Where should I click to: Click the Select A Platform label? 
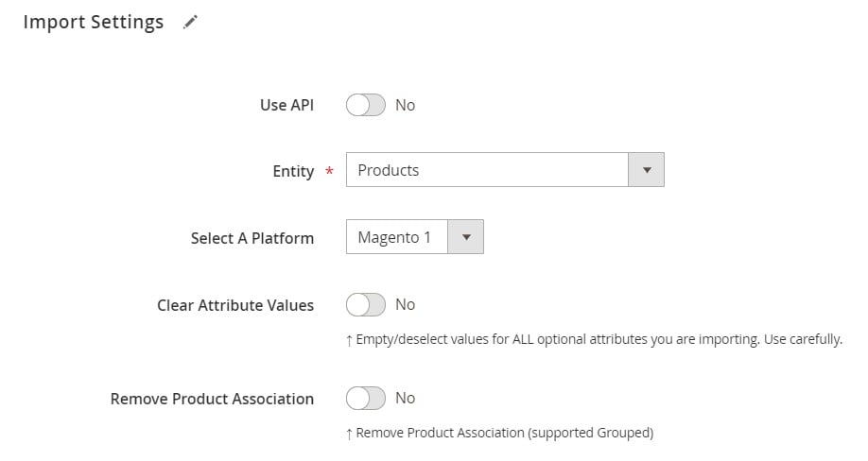[x=252, y=238]
